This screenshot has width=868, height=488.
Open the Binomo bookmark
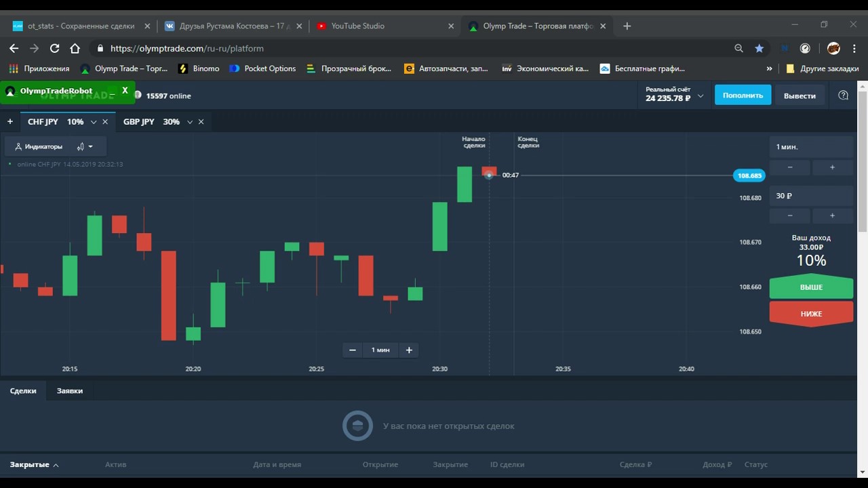click(199, 68)
